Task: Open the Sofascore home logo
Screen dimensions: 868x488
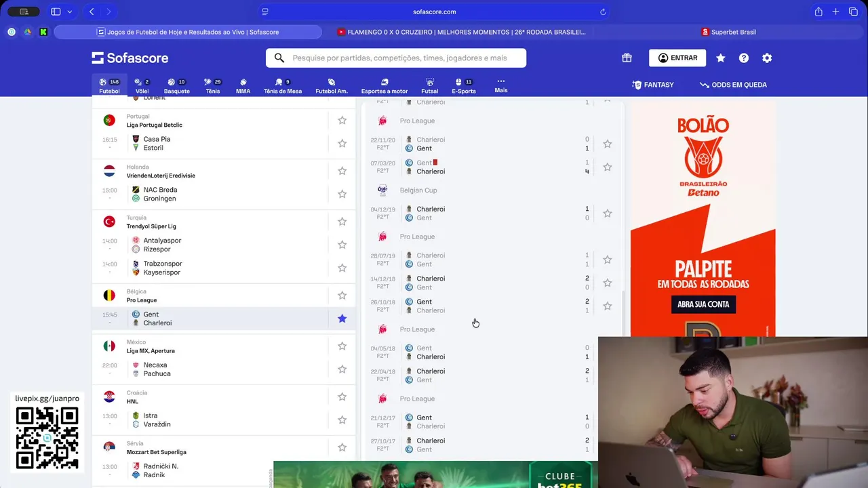Action: 130,58
